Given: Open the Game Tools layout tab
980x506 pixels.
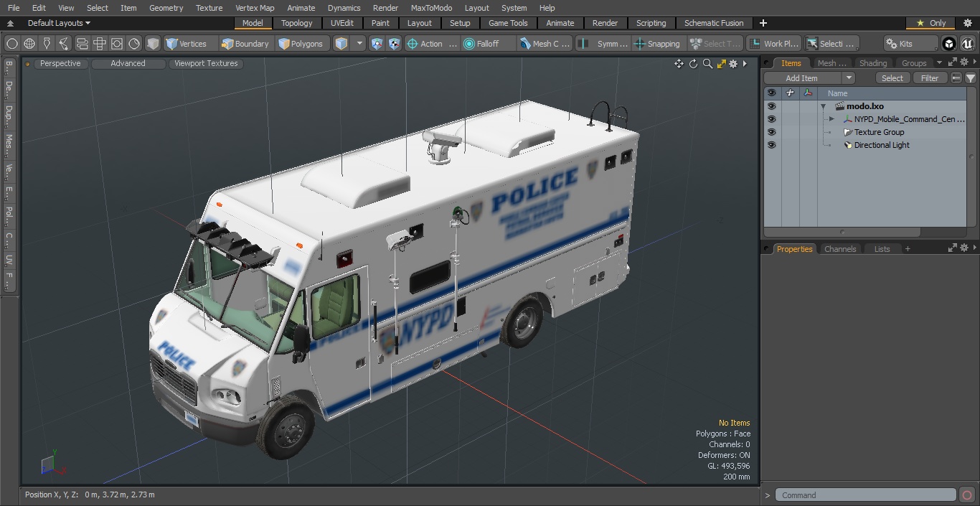Looking at the screenshot, I should coord(508,23).
